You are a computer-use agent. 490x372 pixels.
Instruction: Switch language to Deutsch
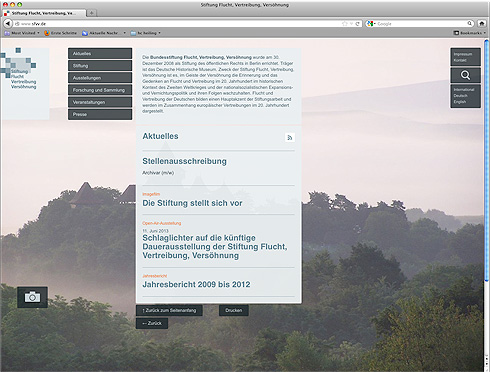[x=460, y=96]
